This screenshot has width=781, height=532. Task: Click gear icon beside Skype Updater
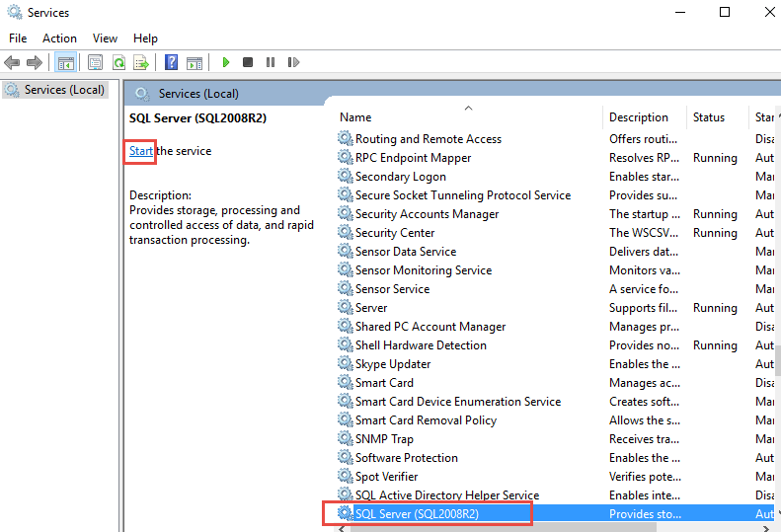click(x=346, y=363)
